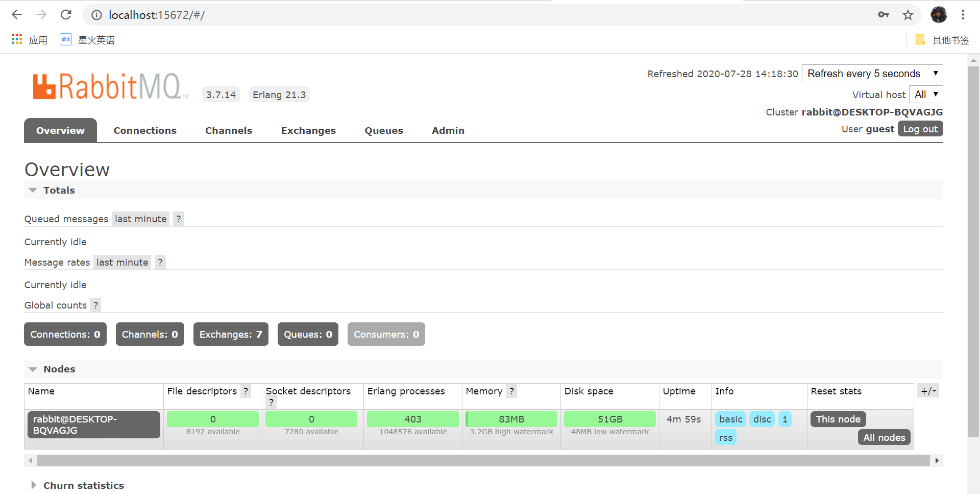980x494 pixels.
Task: Click left arrow of horizontal scrollbar
Action: point(30,460)
